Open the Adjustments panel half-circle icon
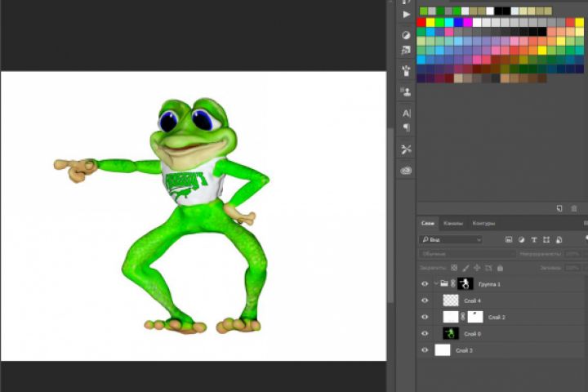Viewport: 588px width, 392px height. (406, 35)
